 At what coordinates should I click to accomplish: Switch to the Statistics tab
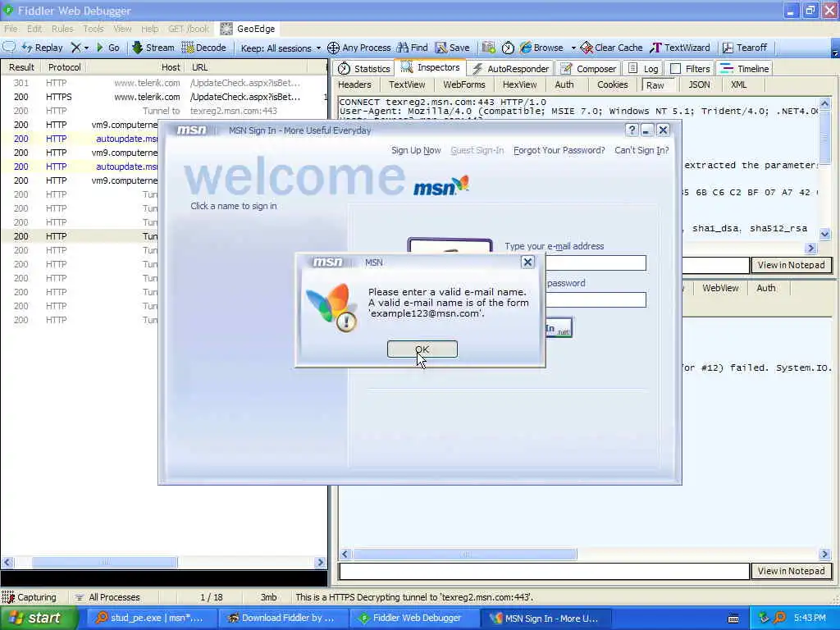(x=364, y=69)
